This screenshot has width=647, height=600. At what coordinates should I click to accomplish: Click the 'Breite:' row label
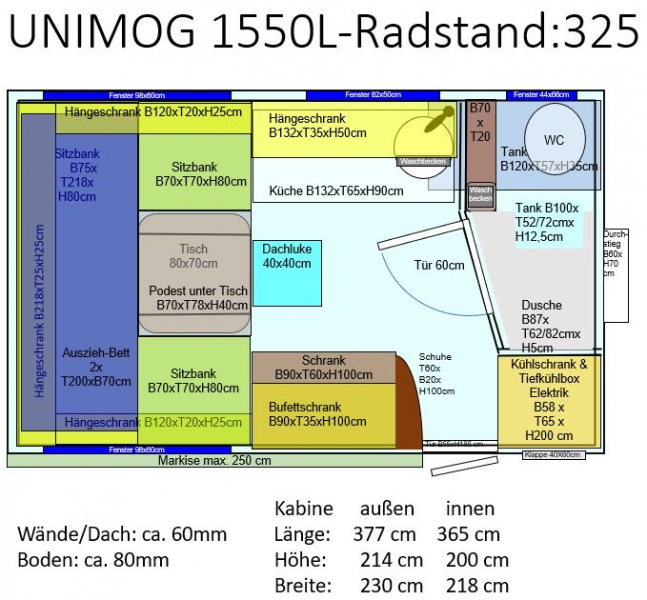[x=303, y=586]
